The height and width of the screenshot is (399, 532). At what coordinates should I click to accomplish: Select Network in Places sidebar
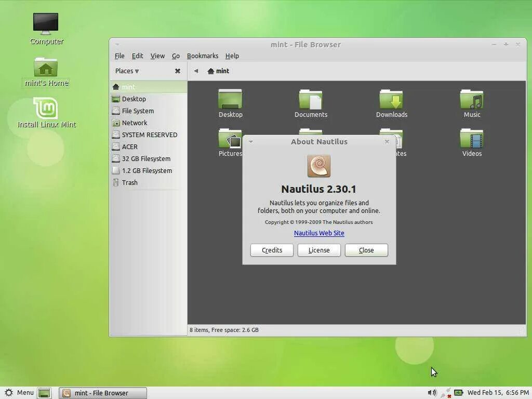pos(148,123)
